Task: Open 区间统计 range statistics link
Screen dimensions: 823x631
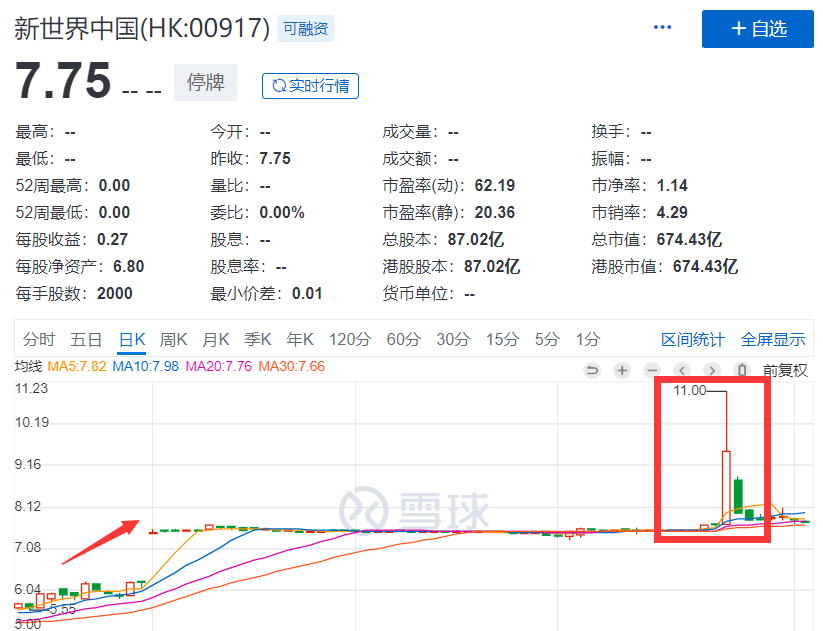Action: (693, 340)
